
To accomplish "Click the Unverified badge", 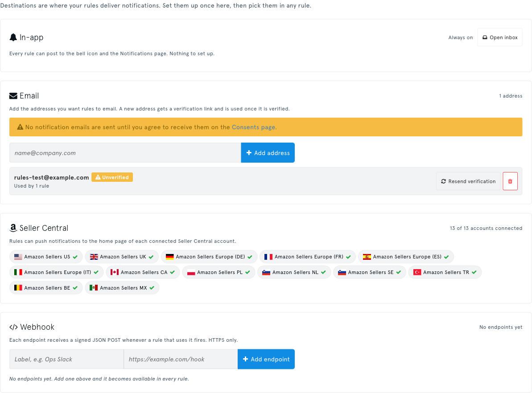I will coord(112,177).
